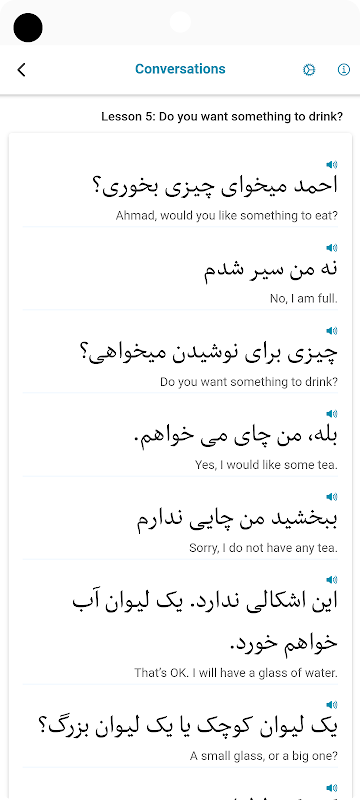
Task: Play audio for 'I will have a glass of water.'
Action: [332, 580]
